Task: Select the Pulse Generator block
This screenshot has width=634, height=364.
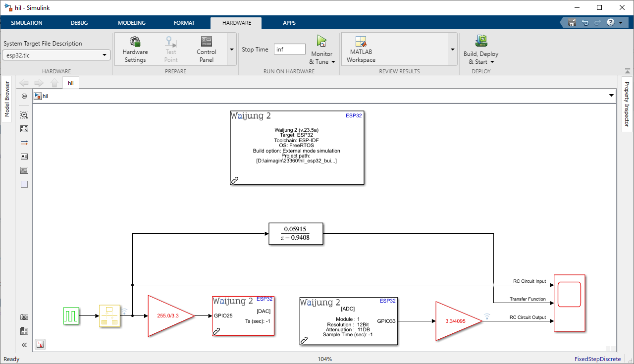Action: point(71,315)
